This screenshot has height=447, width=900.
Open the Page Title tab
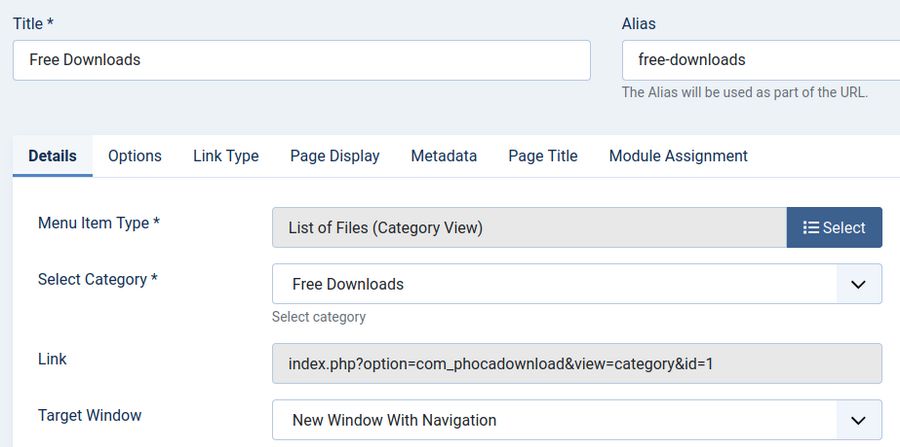542,156
